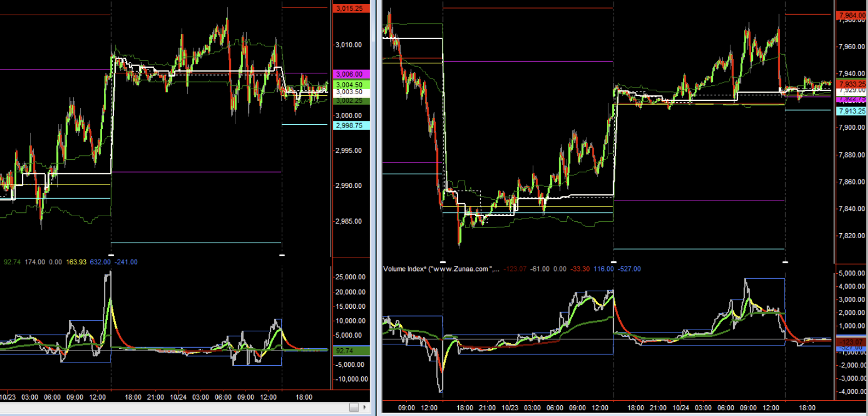The width and height of the screenshot is (868, 416).
Task: Click the 3,010.00 price axis label
Action: coord(349,45)
